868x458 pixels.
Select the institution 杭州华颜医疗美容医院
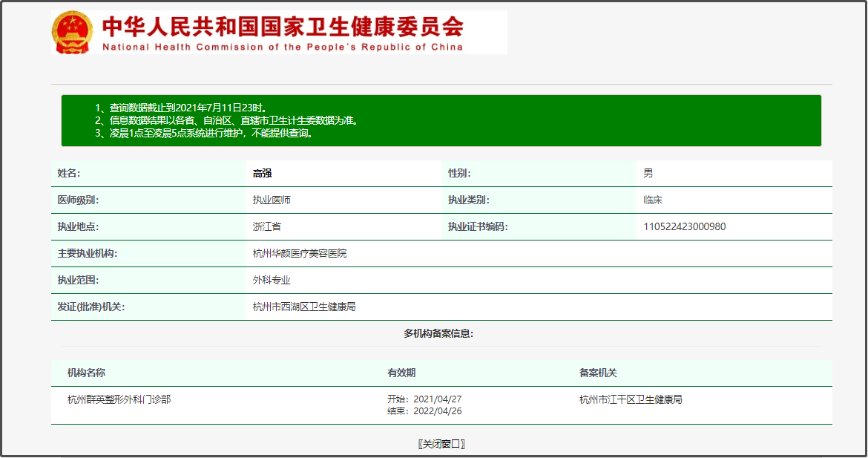[300, 253]
